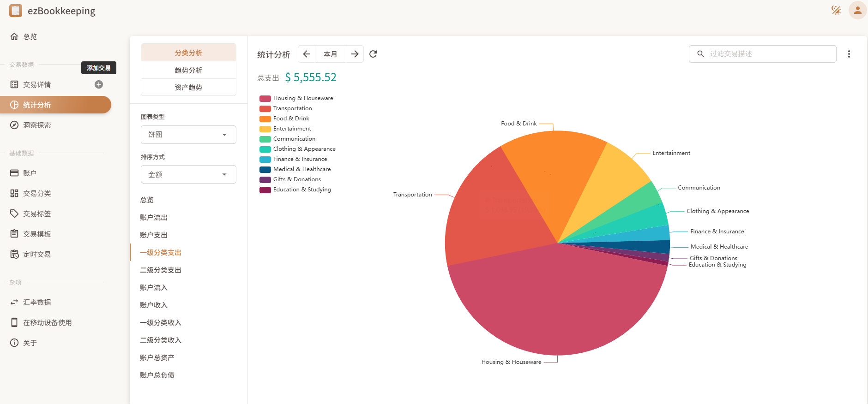This screenshot has height=404, width=868.
Task: Open the three-dot more options menu
Action: tap(849, 54)
